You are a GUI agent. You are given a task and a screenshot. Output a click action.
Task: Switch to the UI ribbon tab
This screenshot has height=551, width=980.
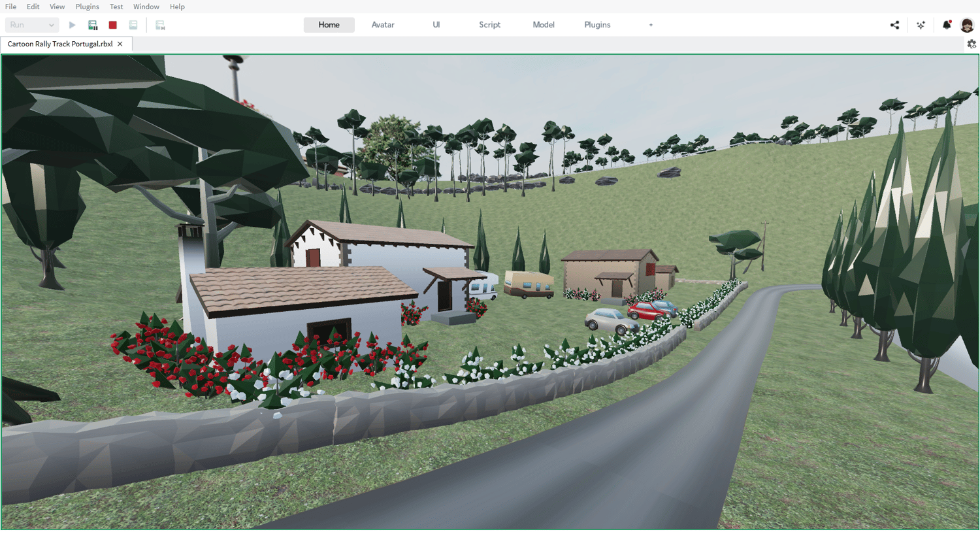coord(436,25)
